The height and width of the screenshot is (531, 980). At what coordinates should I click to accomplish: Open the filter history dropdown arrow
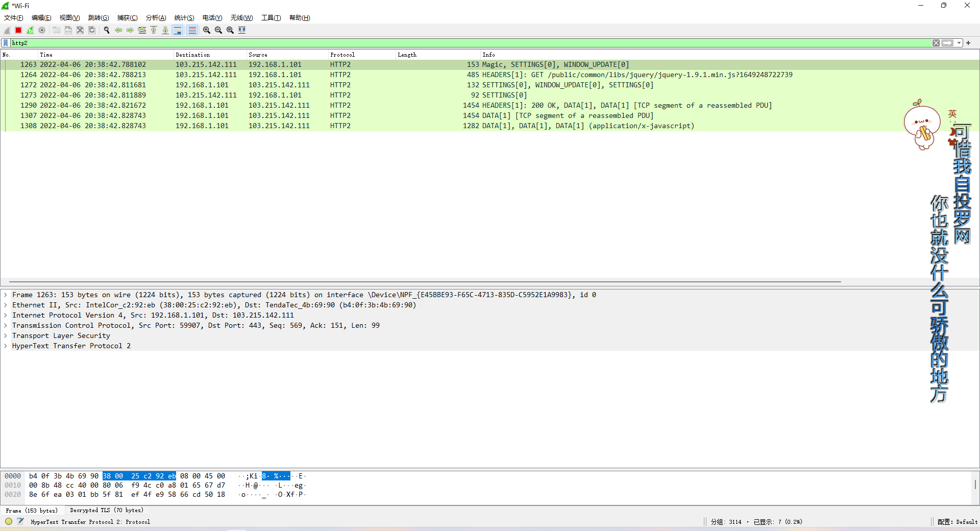(x=960, y=43)
